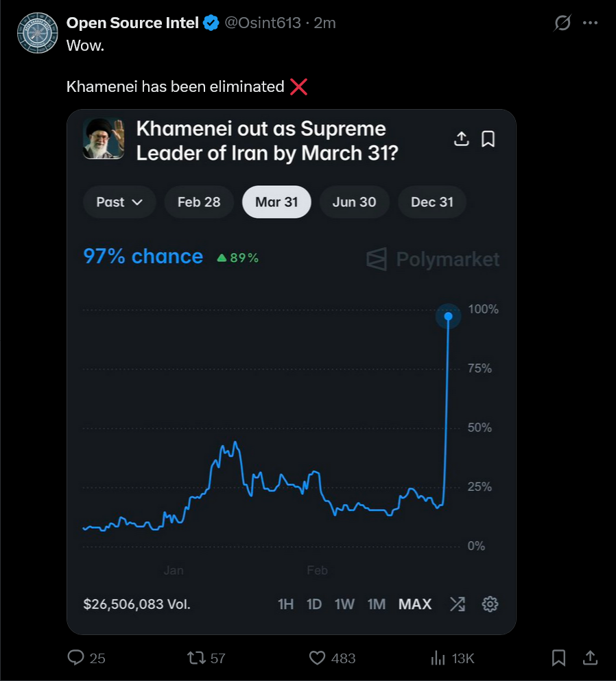The image size is (616, 681).
Task: Click the Polymarket card bookmark icon
Action: 488,139
